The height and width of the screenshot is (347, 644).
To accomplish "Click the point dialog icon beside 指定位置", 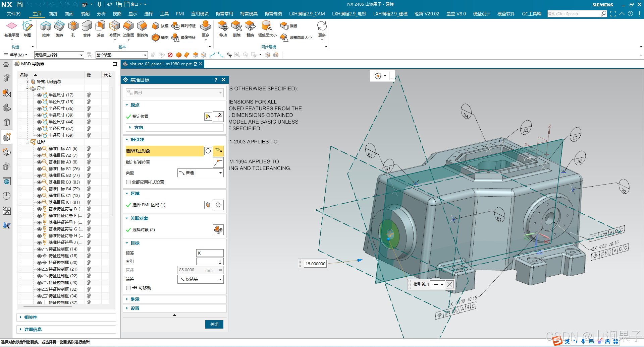I will click(x=219, y=117).
